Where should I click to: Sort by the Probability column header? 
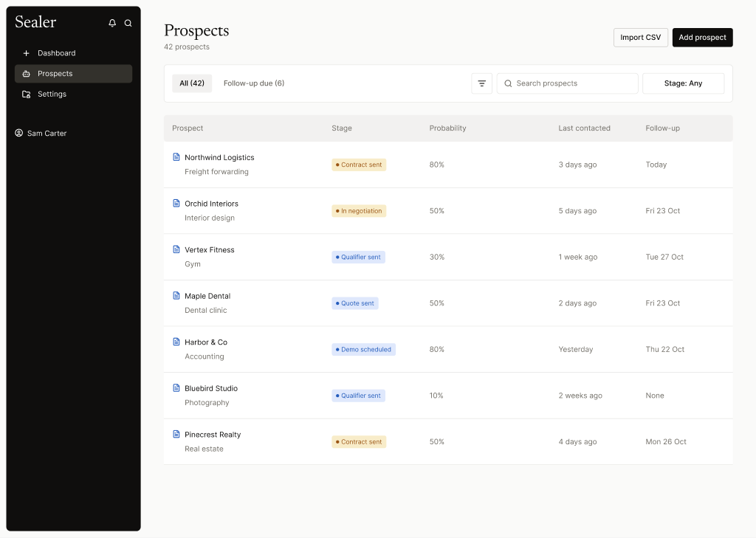click(x=448, y=128)
